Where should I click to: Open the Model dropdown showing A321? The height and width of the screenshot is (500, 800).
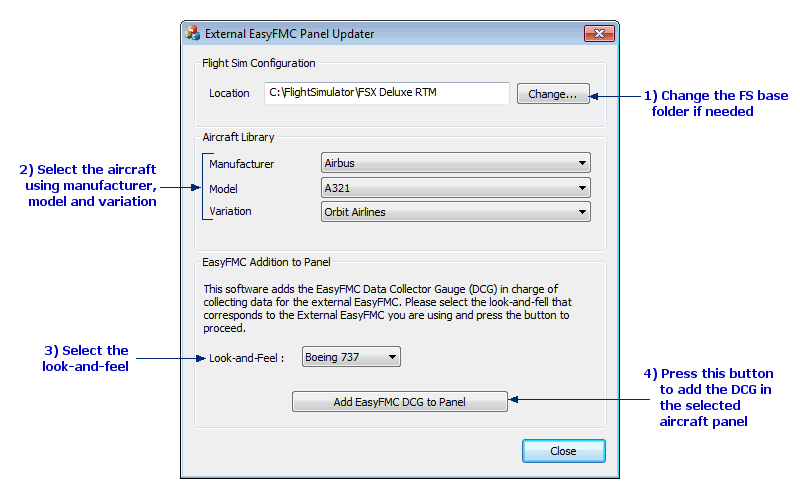point(456,188)
